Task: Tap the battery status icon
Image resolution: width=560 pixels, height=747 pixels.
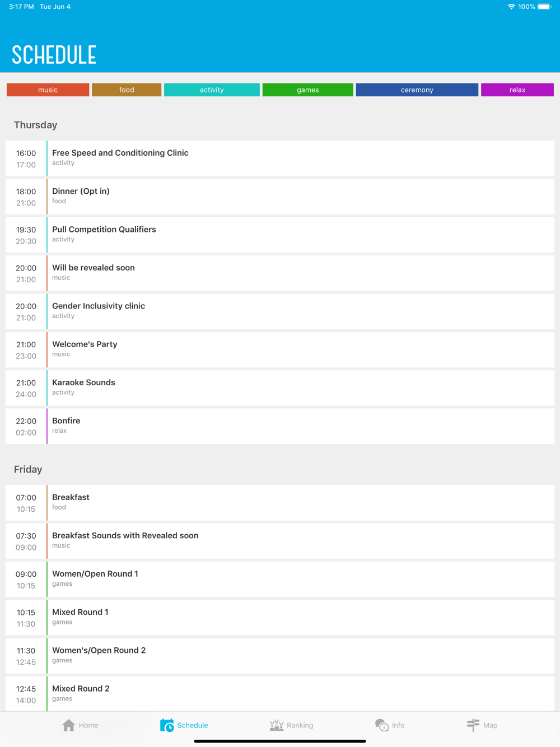Action: 544,7
